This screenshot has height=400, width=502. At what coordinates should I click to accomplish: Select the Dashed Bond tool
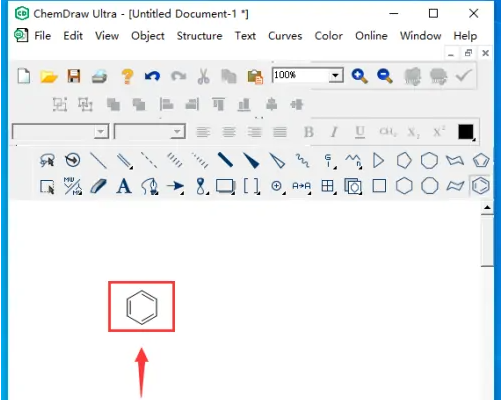[149, 160]
